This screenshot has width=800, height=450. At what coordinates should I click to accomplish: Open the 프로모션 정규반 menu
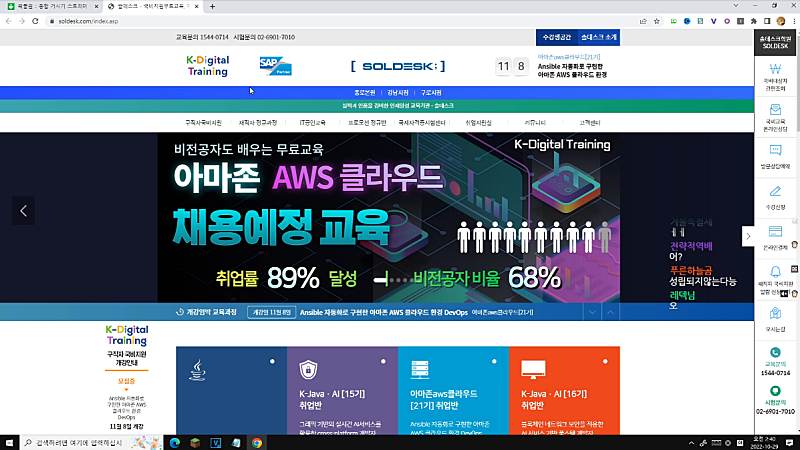pos(367,123)
